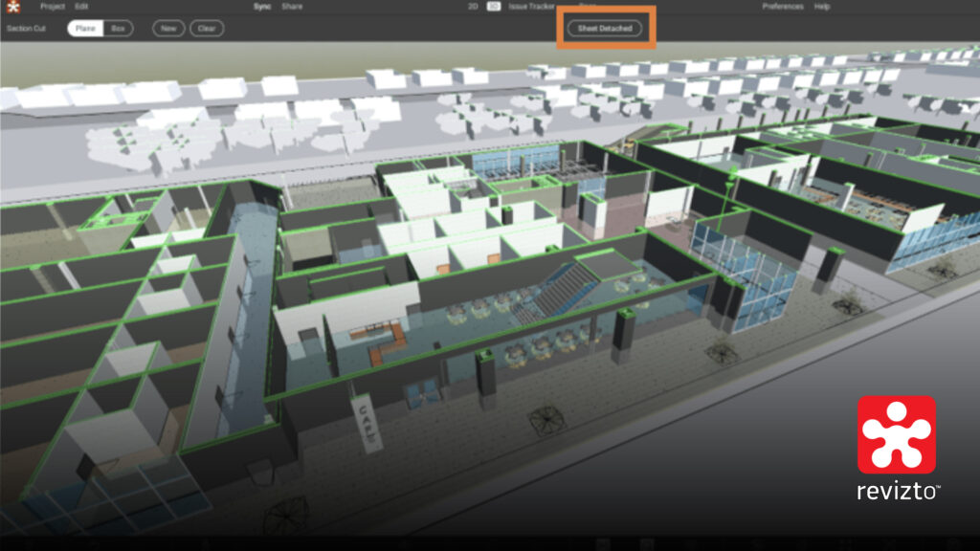Screen dimensions: 980x551
Task: Open the Issue Tracker tab
Action: (x=532, y=7)
